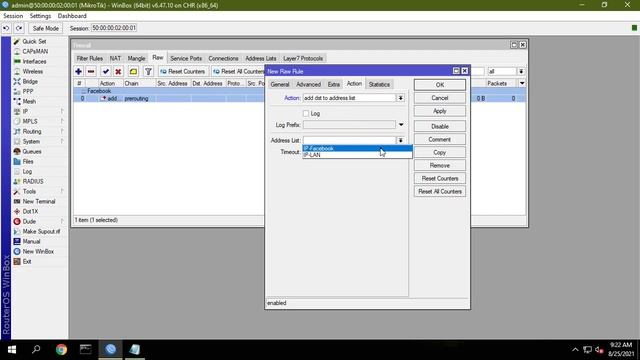
Task: Open Interfaces in sidebar
Action: (x=34, y=61)
